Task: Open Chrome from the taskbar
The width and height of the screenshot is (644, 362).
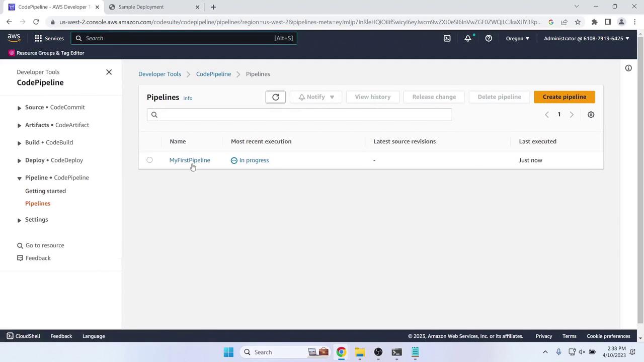Action: (341, 352)
